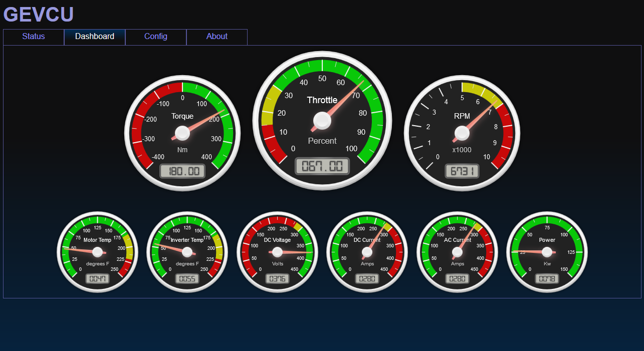The height and width of the screenshot is (351, 644).
Task: Click the RPM tachometer dial
Action: pos(461,133)
